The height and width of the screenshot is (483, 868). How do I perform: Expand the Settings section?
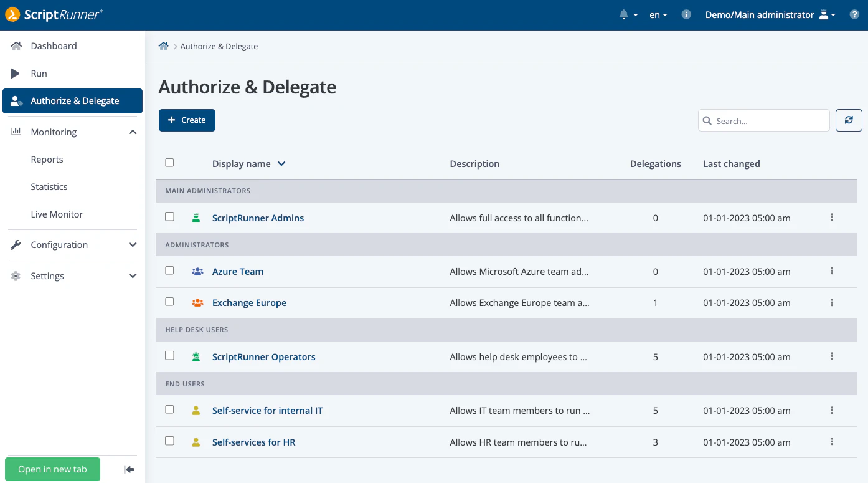coord(47,275)
